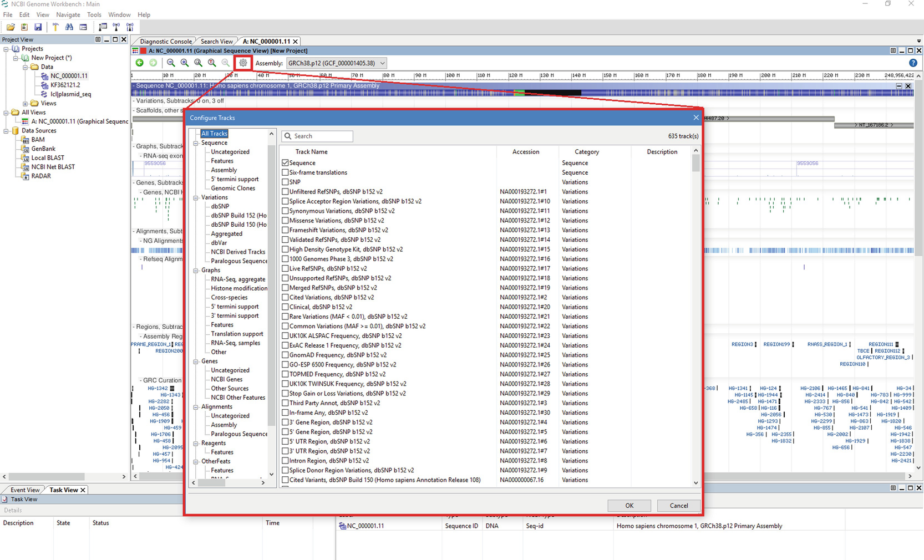Click the track list vertical scrollbar thumb
This screenshot has height=560, width=924.
(696, 163)
